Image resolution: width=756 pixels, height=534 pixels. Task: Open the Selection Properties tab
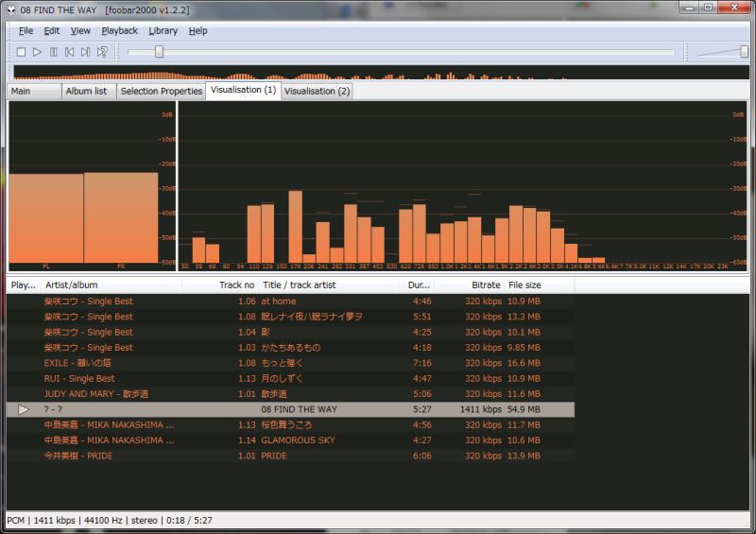[161, 91]
